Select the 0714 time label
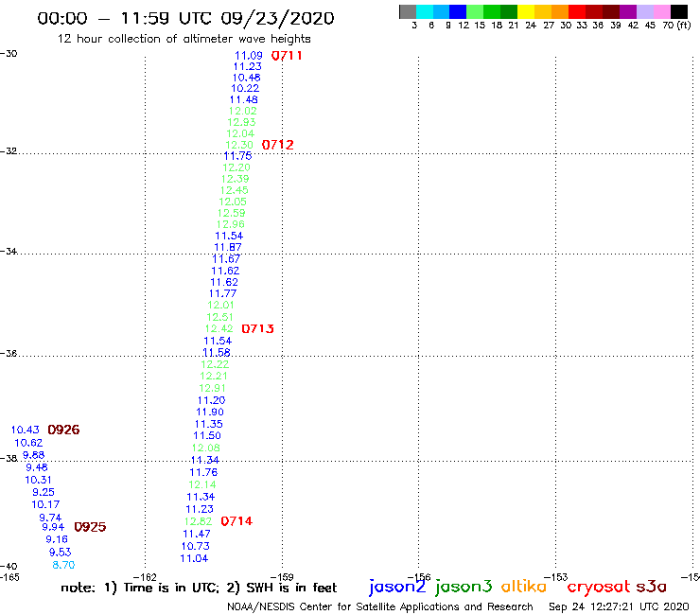 (236, 521)
